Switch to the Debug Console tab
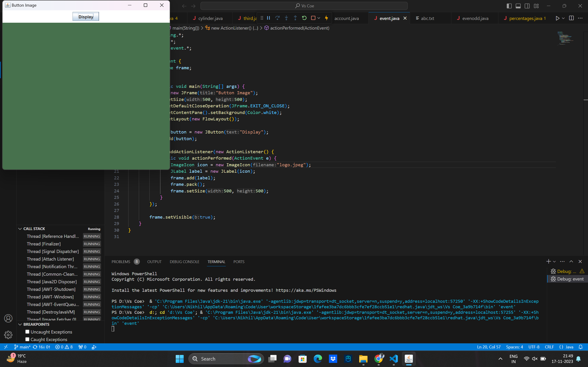Viewport: 588px width, 367px height. pos(184,262)
